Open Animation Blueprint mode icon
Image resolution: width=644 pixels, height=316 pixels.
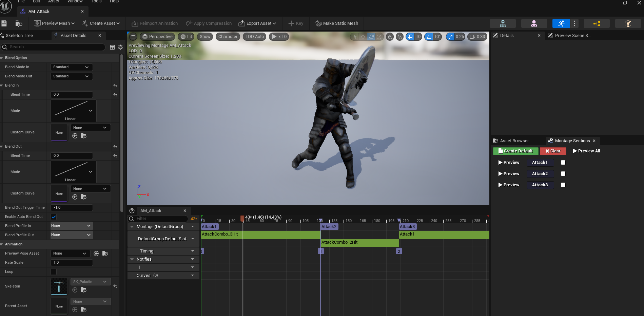(x=597, y=23)
